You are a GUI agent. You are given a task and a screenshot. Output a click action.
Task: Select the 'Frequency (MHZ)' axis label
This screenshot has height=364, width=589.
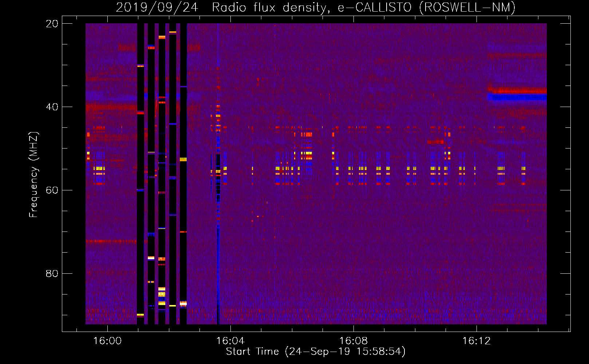pos(33,175)
